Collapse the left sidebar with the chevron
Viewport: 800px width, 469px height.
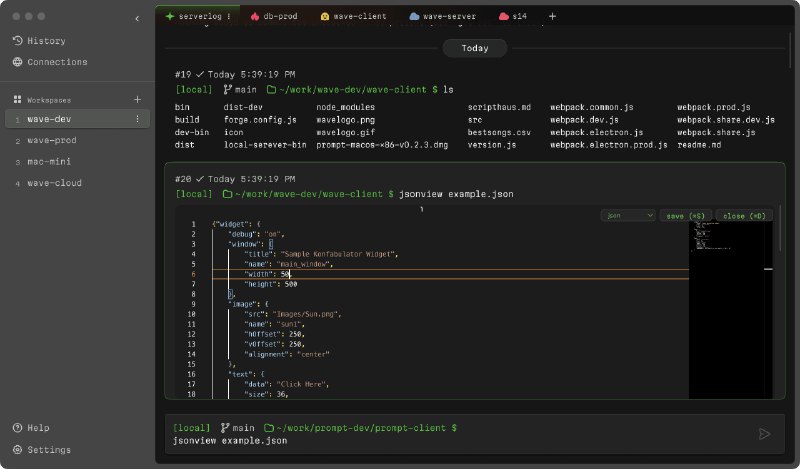(136, 18)
